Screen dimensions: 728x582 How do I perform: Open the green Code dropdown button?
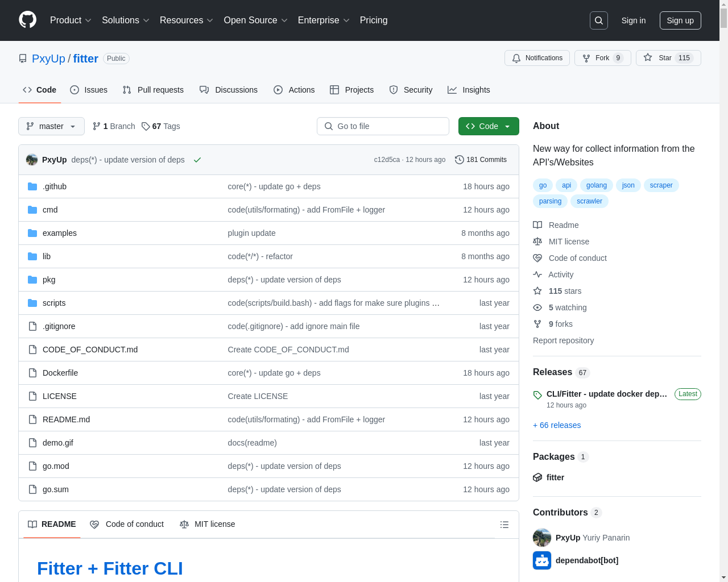489,126
